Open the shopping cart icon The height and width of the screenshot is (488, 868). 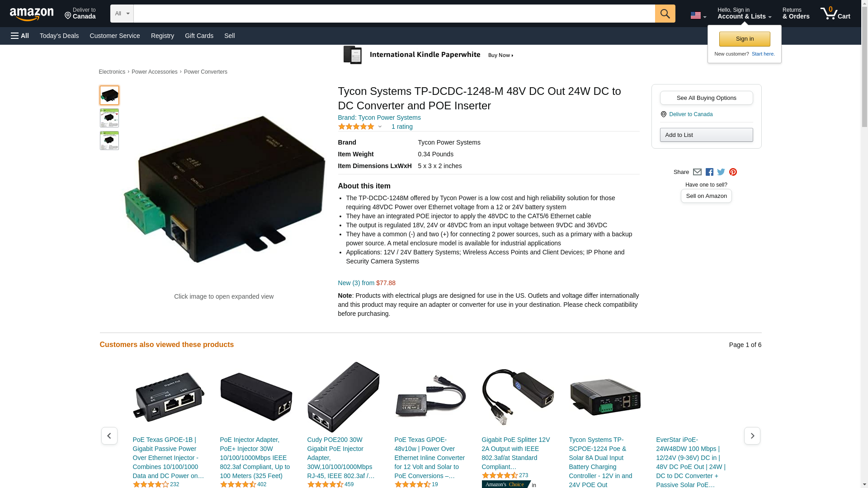point(835,14)
